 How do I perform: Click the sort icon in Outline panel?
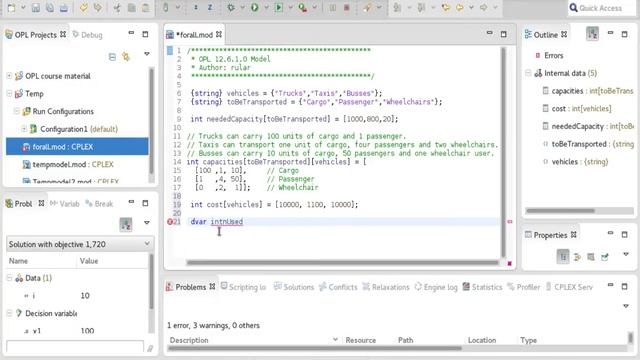tap(592, 33)
